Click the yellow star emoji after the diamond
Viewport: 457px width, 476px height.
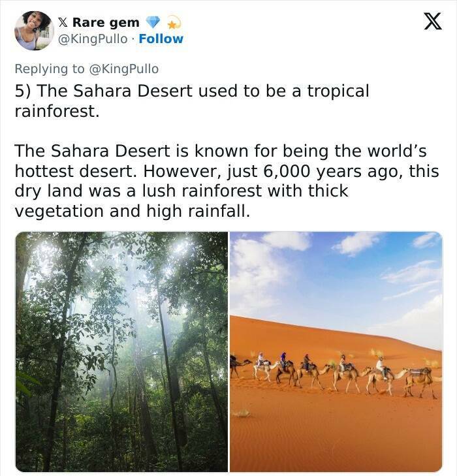(x=173, y=24)
